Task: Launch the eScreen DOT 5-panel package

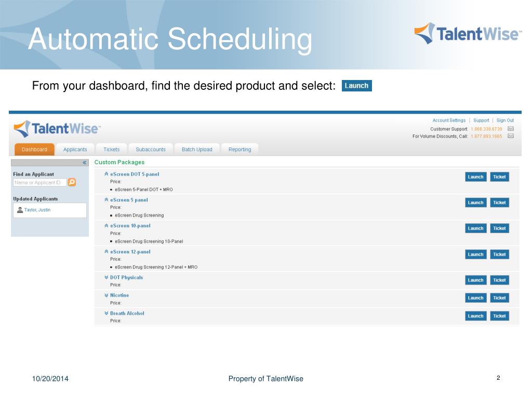Action: coord(476,177)
